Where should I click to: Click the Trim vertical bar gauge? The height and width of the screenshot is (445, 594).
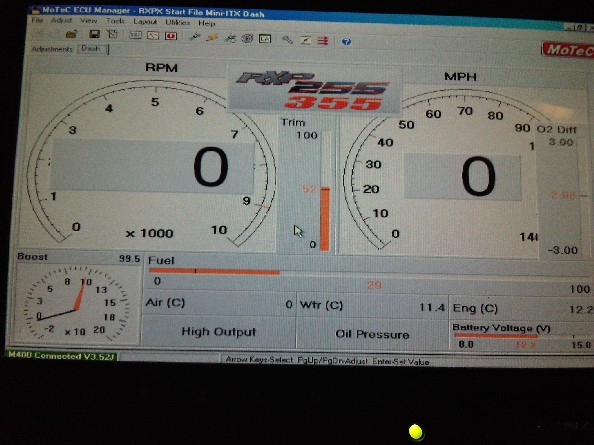pos(325,191)
